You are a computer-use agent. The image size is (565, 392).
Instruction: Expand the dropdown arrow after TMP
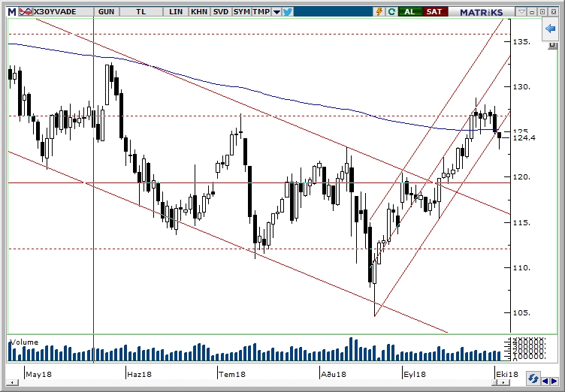click(276, 12)
